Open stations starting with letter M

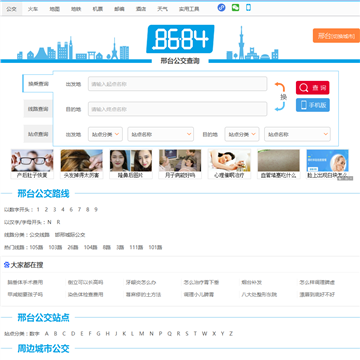(x=142, y=333)
